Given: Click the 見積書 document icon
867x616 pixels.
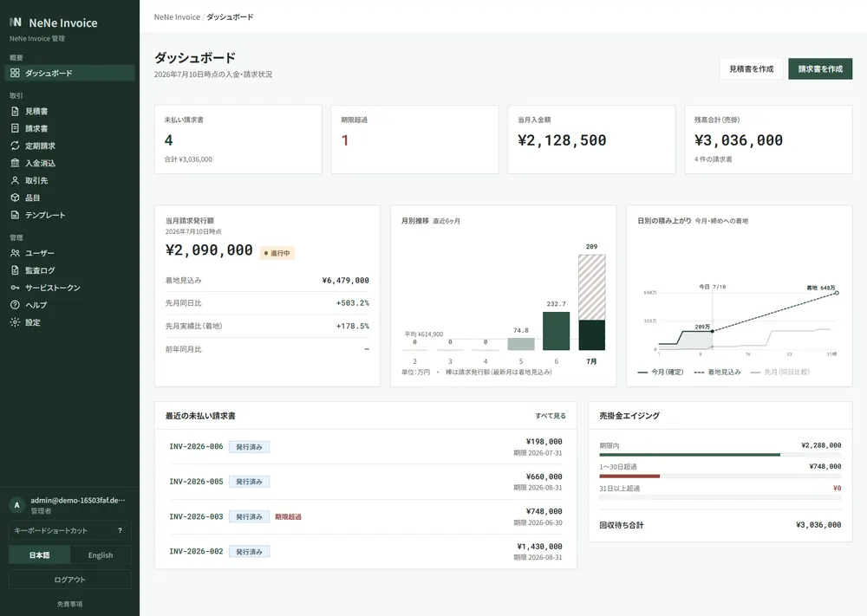Looking at the screenshot, I should click(x=15, y=111).
